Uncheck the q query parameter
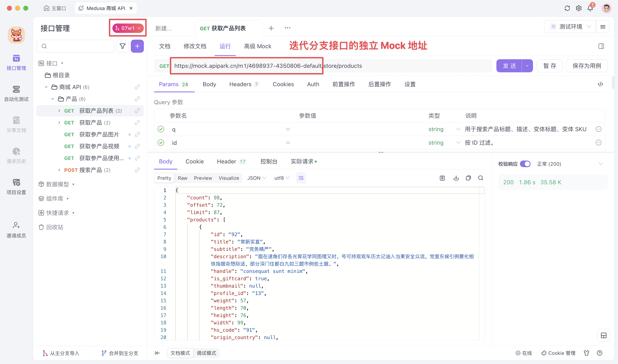Image resolution: width=618 pixels, height=364 pixels. [x=161, y=129]
